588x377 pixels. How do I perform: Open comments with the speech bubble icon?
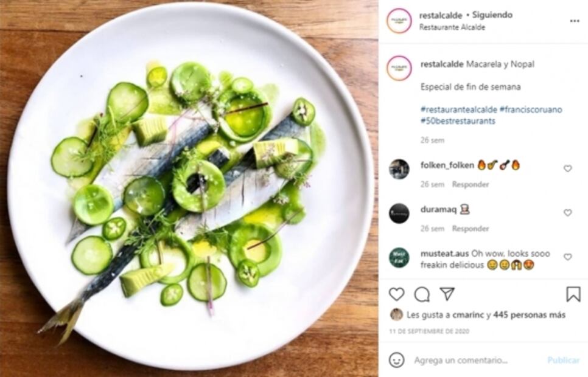click(421, 294)
